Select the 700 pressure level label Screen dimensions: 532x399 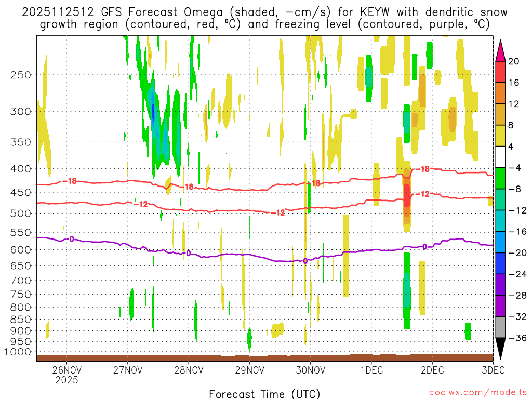(21, 281)
